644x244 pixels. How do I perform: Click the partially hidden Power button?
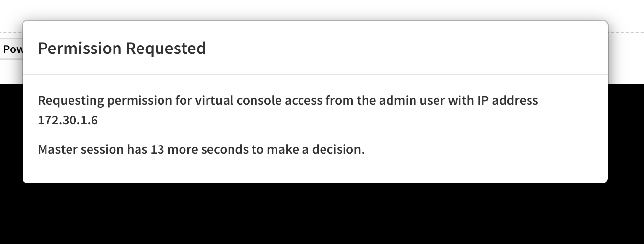(11, 49)
